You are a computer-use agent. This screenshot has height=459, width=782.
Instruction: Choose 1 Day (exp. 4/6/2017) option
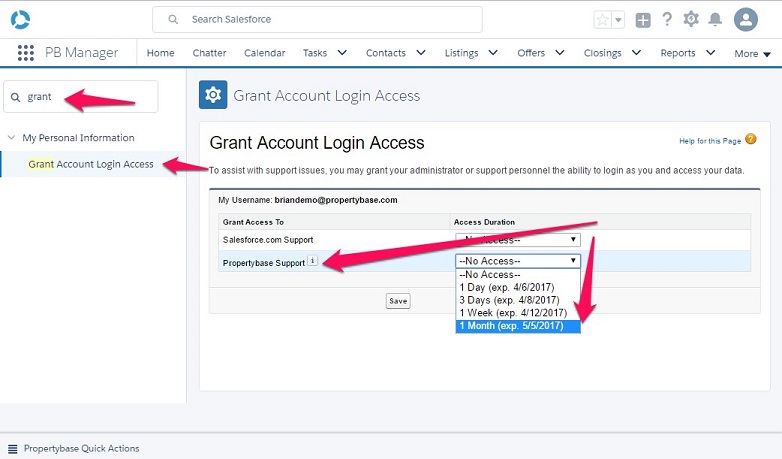(518, 287)
